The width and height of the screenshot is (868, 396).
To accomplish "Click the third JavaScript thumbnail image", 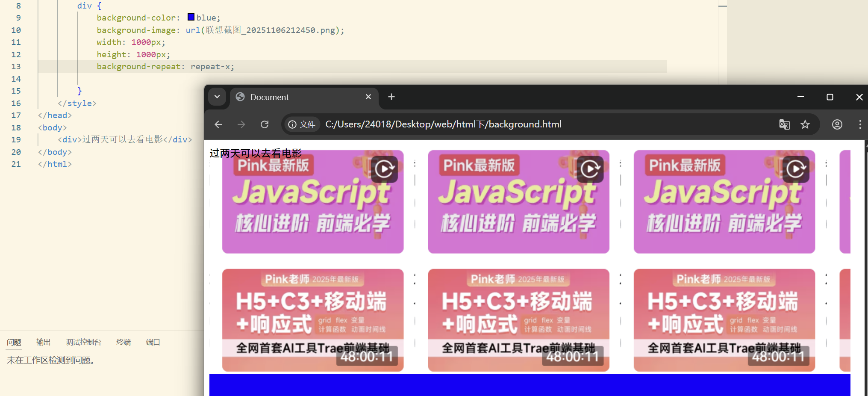I will pyautogui.click(x=724, y=202).
